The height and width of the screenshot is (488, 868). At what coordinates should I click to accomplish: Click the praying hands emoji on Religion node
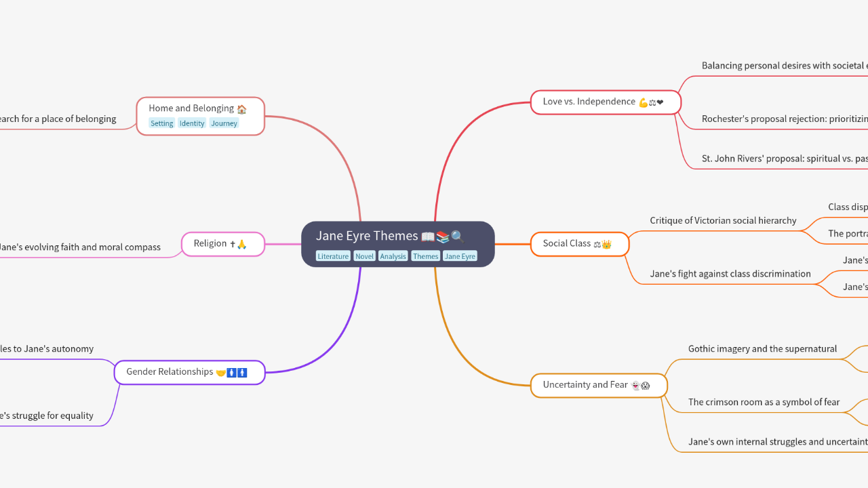click(x=241, y=244)
